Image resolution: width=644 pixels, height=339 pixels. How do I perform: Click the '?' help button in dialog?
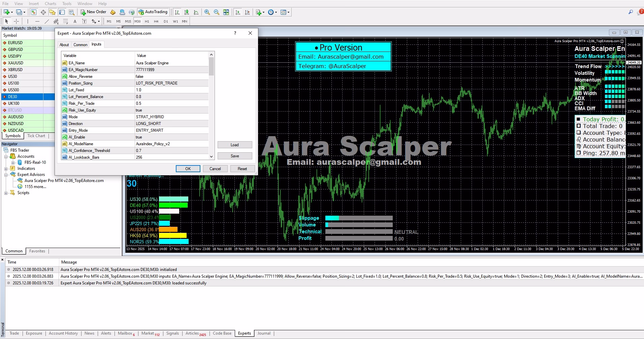pyautogui.click(x=235, y=33)
